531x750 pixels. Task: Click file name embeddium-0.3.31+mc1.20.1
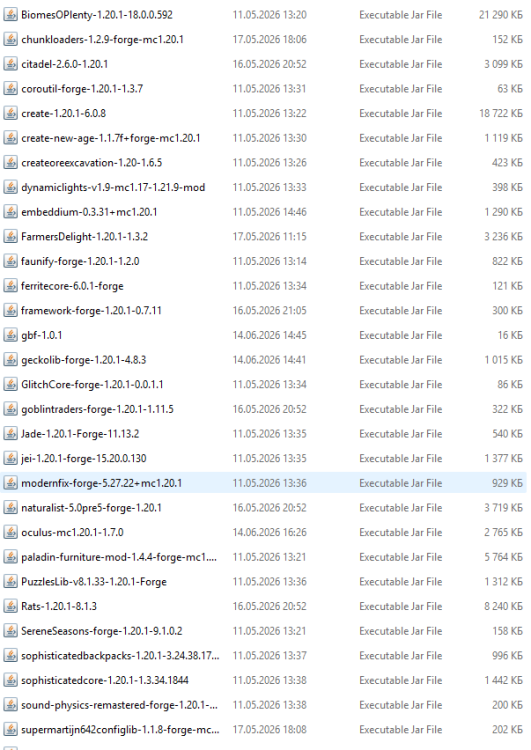point(89,212)
